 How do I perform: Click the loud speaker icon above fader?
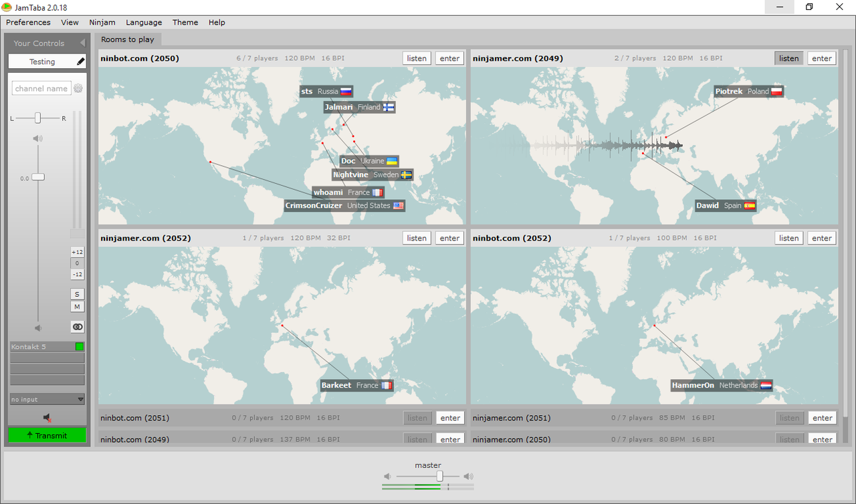pos(38,138)
